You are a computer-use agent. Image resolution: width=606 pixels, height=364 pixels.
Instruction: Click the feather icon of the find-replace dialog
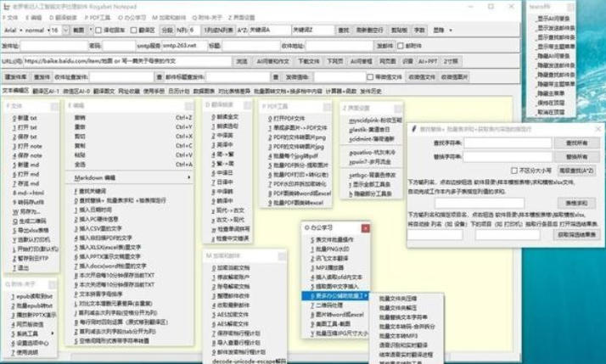tap(414, 129)
